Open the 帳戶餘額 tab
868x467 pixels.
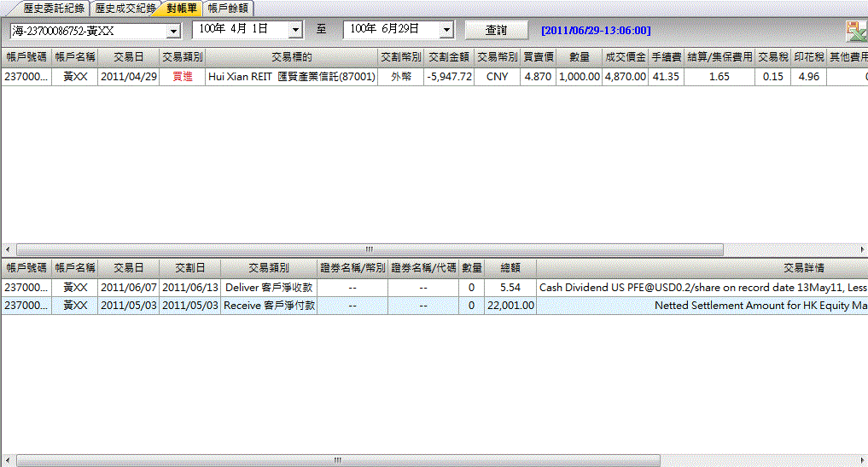tap(228, 8)
